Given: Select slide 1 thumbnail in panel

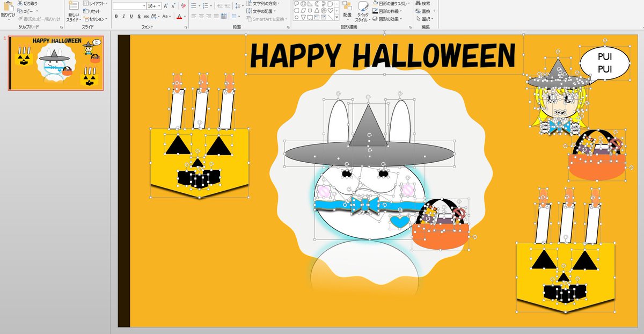Looking at the screenshot, I should (x=56, y=63).
